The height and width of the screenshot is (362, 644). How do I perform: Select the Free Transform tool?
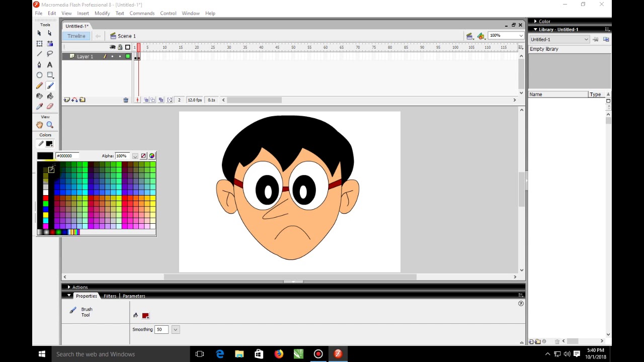39,43
